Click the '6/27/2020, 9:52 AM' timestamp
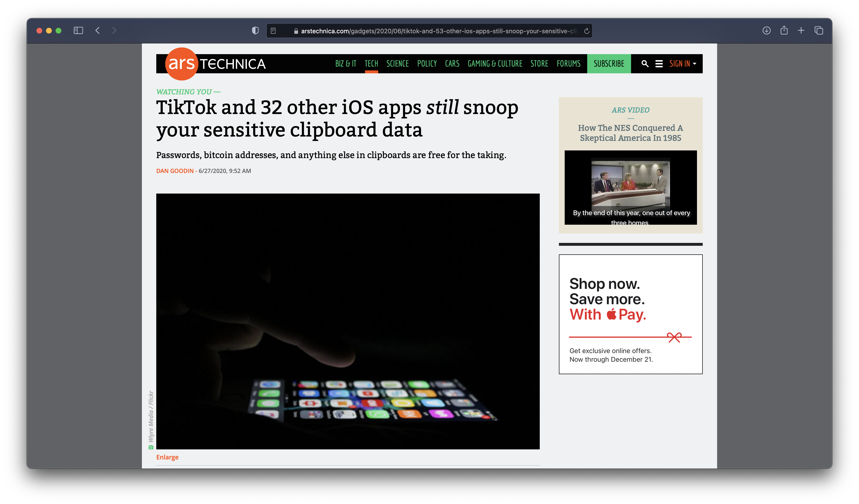Screen dimensions: 859x504 (x=225, y=171)
